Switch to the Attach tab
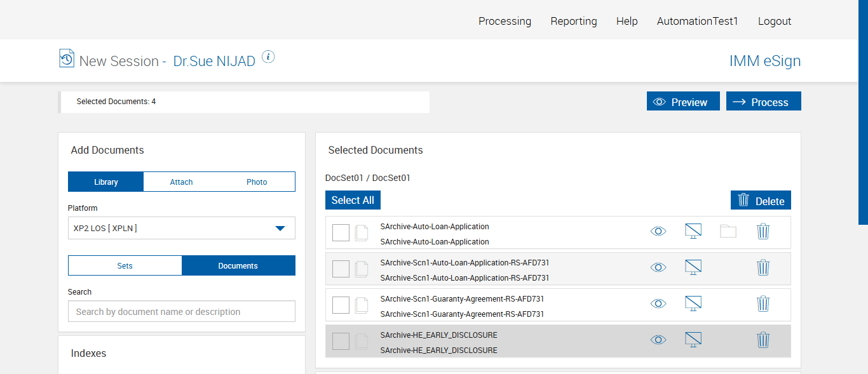 181,182
